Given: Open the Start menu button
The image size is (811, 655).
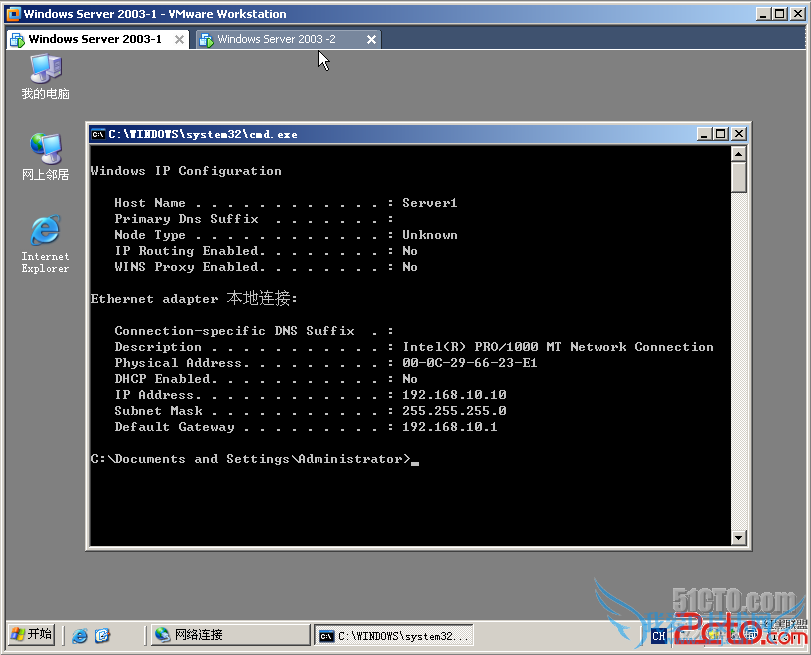Looking at the screenshot, I should (32, 634).
